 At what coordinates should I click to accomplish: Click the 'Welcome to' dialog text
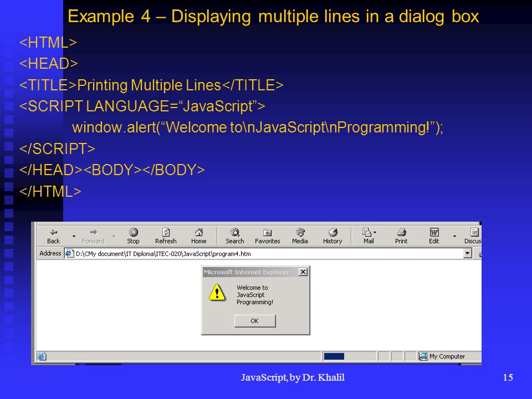(252, 288)
